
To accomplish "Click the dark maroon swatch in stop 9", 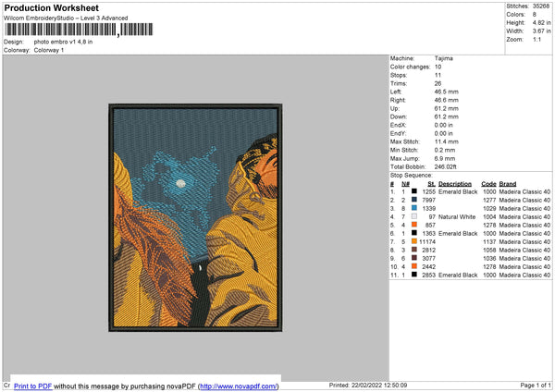I will pos(413,258).
